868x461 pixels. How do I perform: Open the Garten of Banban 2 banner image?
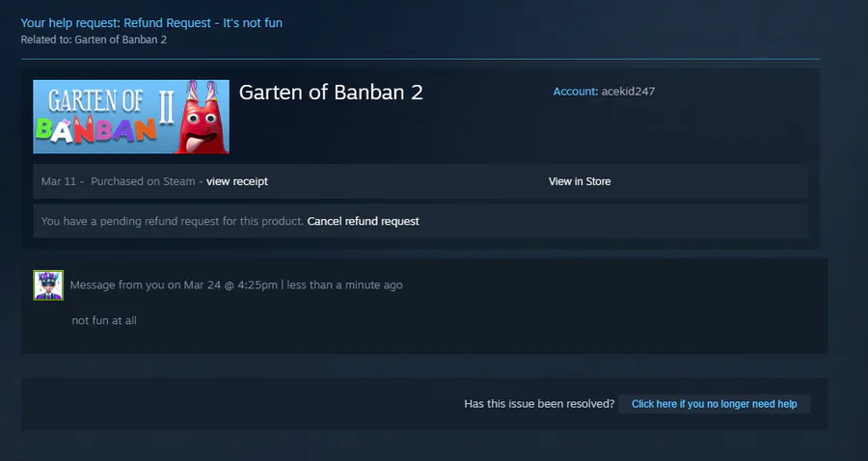tap(131, 117)
